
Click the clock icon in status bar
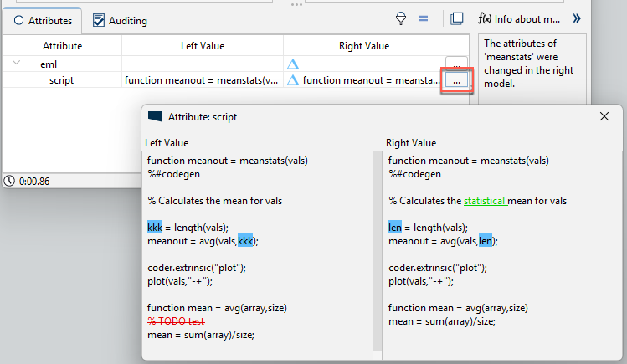tap(9, 181)
